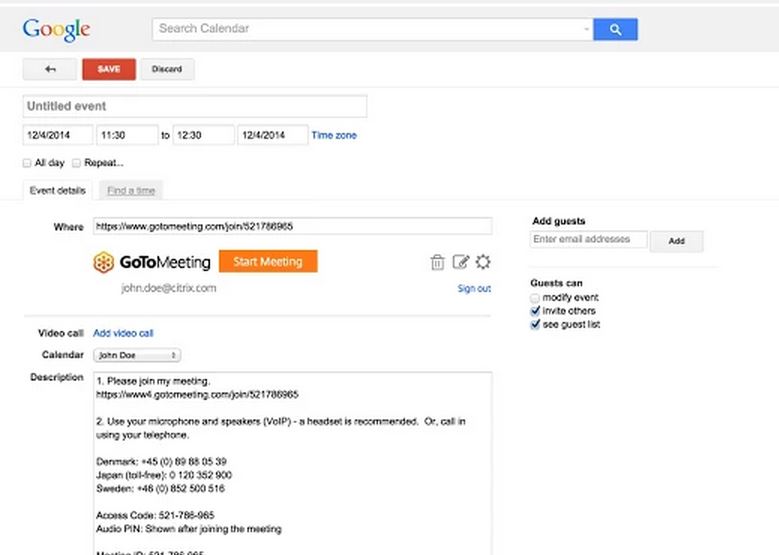The width and height of the screenshot is (779, 555).
Task: Tick the Repeat checkbox
Action: (x=76, y=163)
